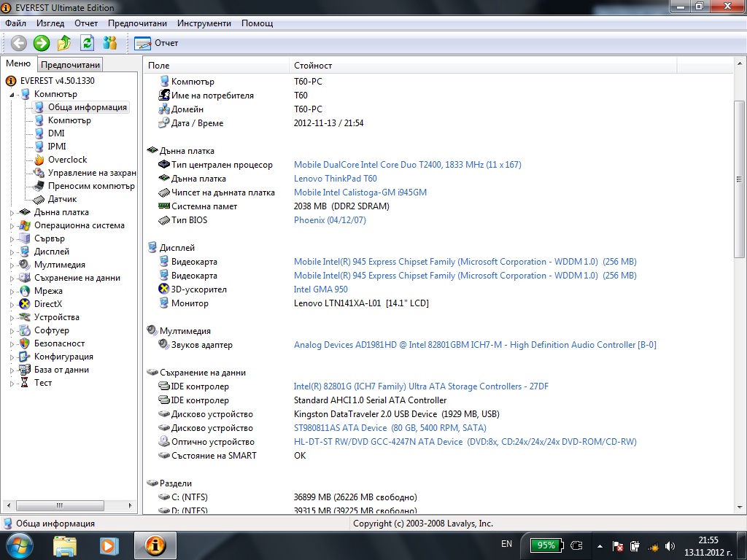
Task: Open the Phoenix (04/12/07) BIOS link
Action: coord(330,219)
